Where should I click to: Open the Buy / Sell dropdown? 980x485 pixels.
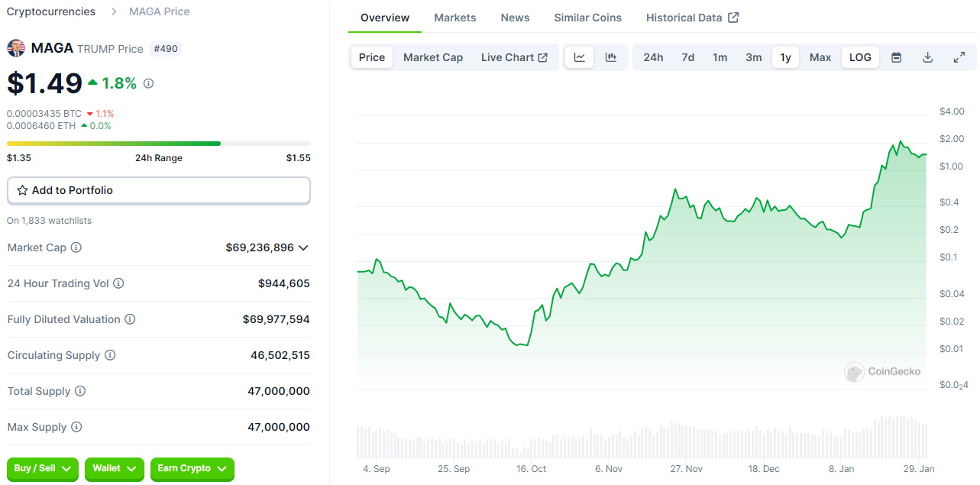pyautogui.click(x=43, y=468)
